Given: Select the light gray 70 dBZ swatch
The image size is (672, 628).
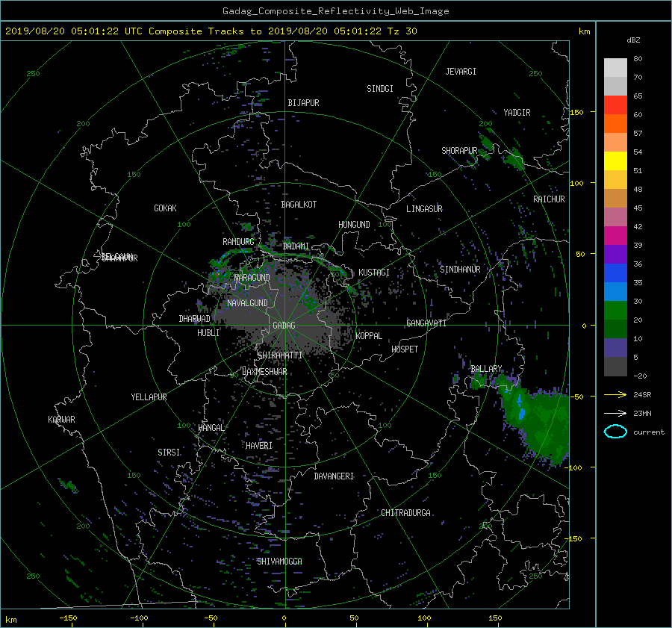Looking at the screenshot, I should pos(615,68).
